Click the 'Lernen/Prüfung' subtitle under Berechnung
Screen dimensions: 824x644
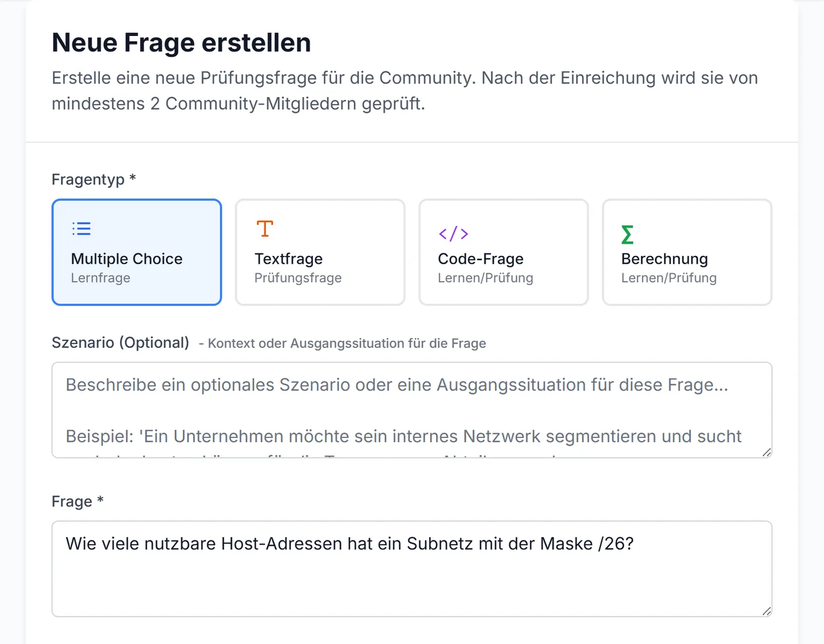click(x=669, y=278)
